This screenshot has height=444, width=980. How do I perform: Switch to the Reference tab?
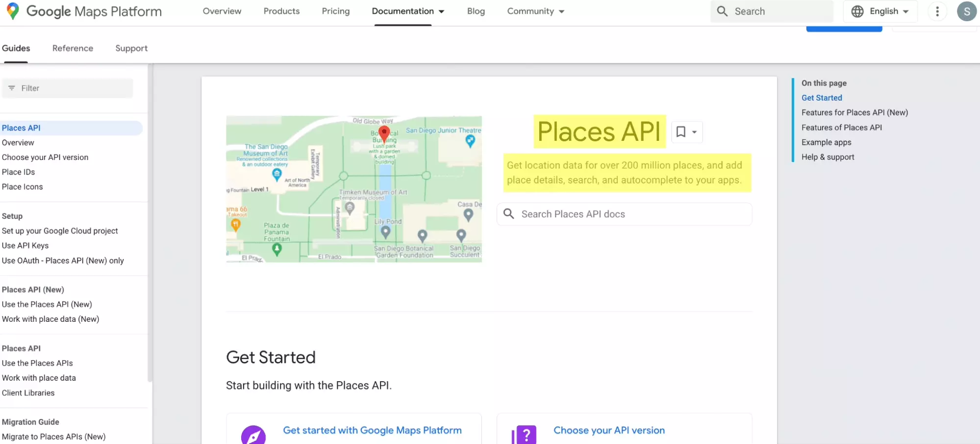pyautogui.click(x=73, y=48)
